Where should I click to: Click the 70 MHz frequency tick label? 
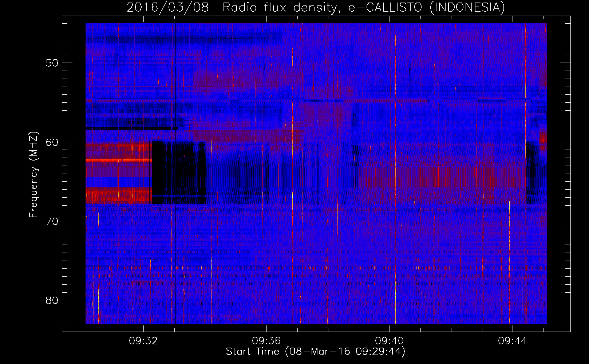pos(52,221)
